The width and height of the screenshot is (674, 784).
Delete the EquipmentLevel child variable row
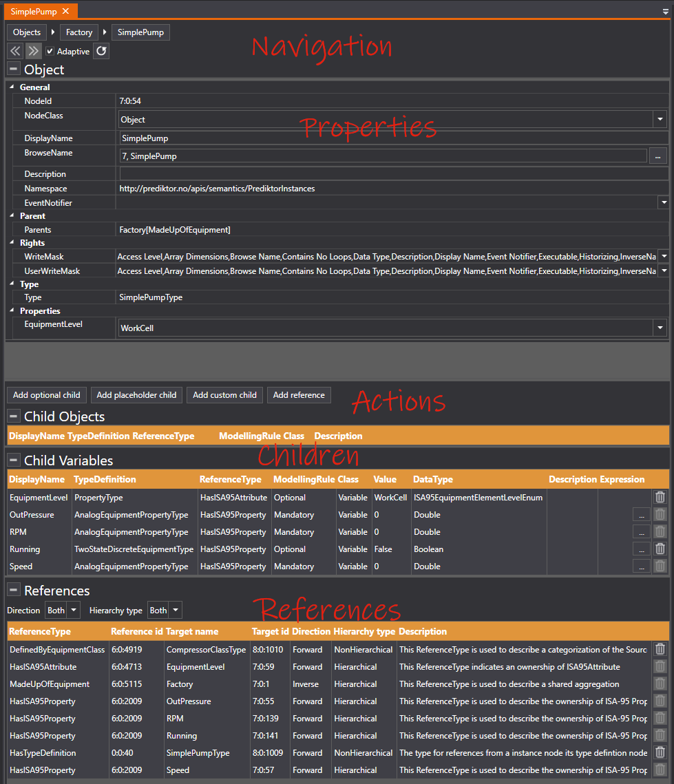[x=660, y=497]
